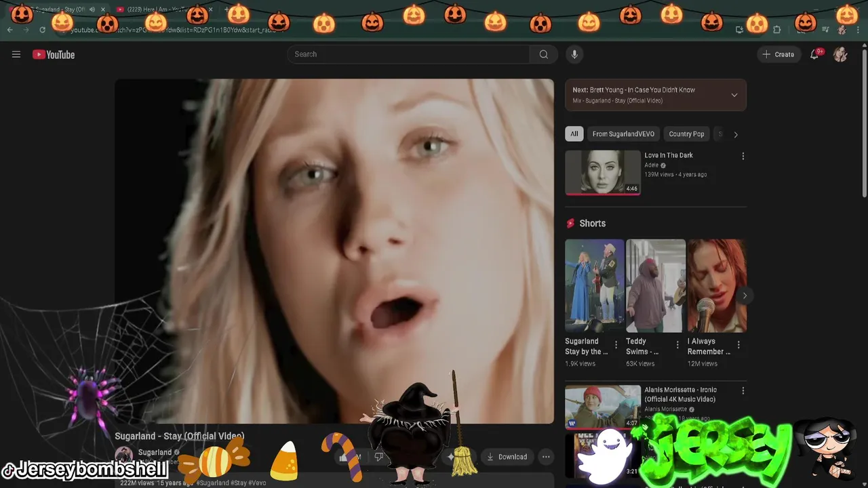Select the Country Pop chip
Image resolution: width=868 pixels, height=488 pixels.
point(686,134)
